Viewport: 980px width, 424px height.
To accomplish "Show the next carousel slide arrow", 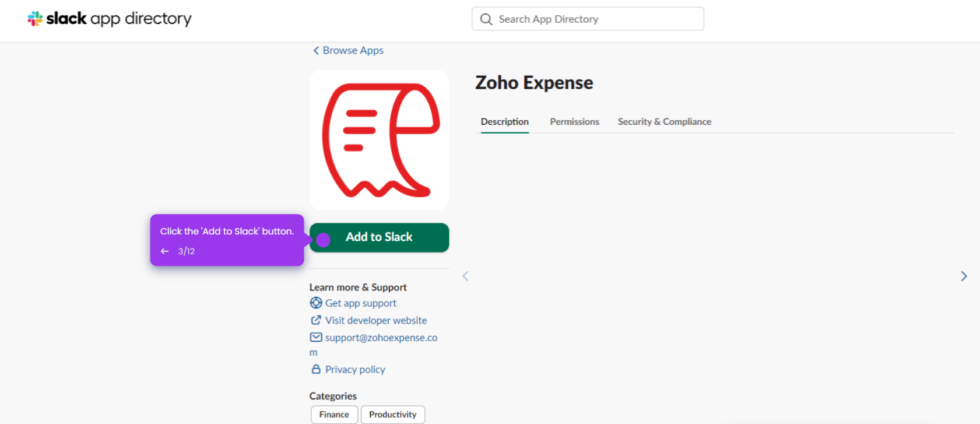I will tap(964, 276).
